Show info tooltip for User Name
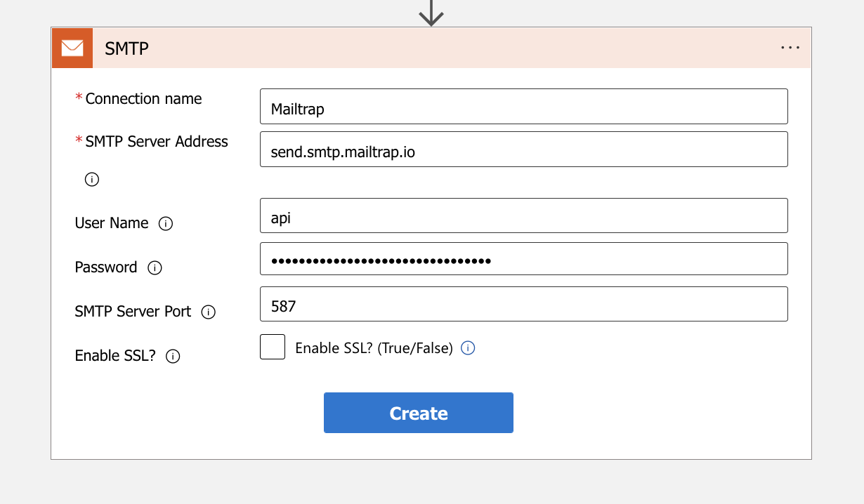 point(166,224)
